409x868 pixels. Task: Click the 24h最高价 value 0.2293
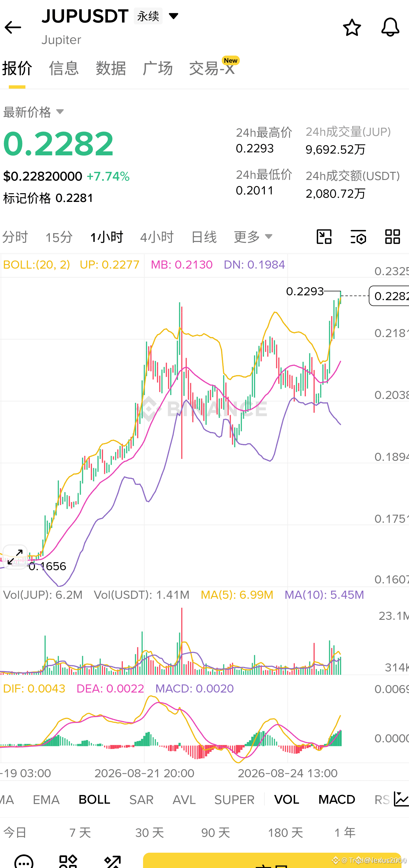[x=255, y=148]
